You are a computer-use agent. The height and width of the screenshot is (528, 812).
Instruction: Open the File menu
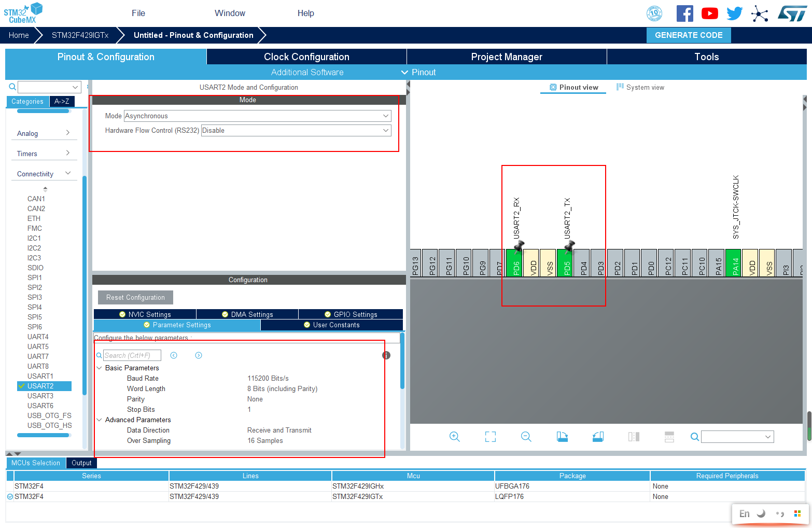(138, 13)
